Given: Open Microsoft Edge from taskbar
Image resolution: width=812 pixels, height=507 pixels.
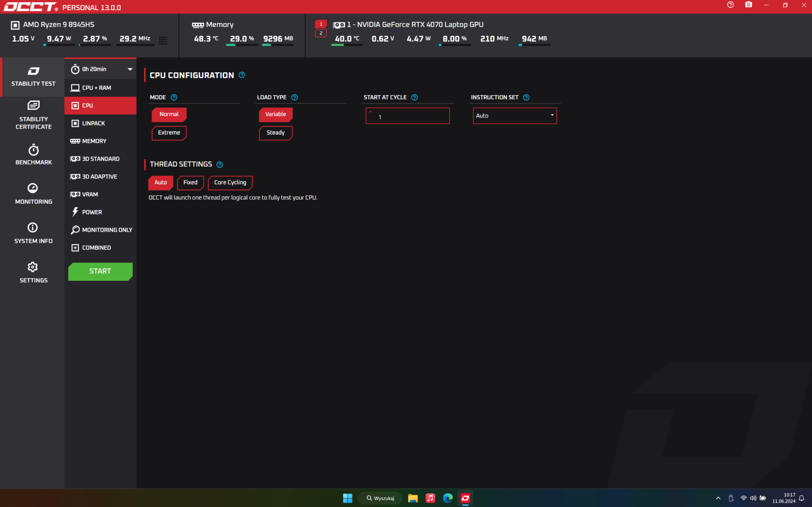Looking at the screenshot, I should click(x=448, y=498).
